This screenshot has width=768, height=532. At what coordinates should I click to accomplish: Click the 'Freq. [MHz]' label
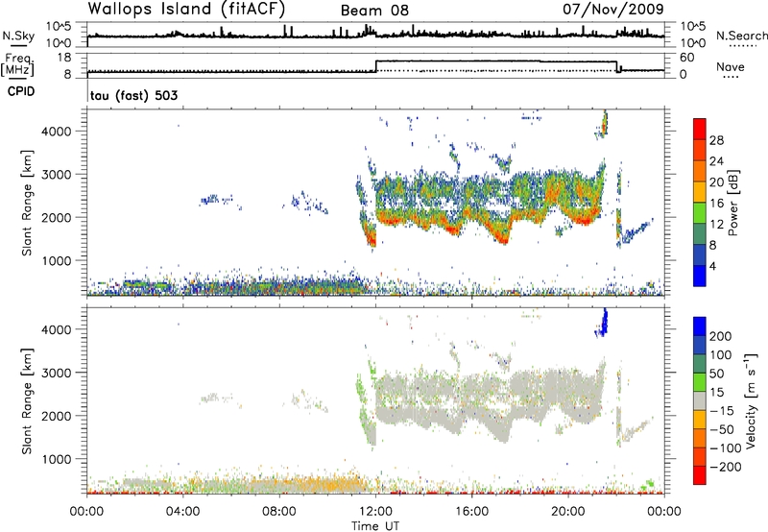[x=19, y=64]
